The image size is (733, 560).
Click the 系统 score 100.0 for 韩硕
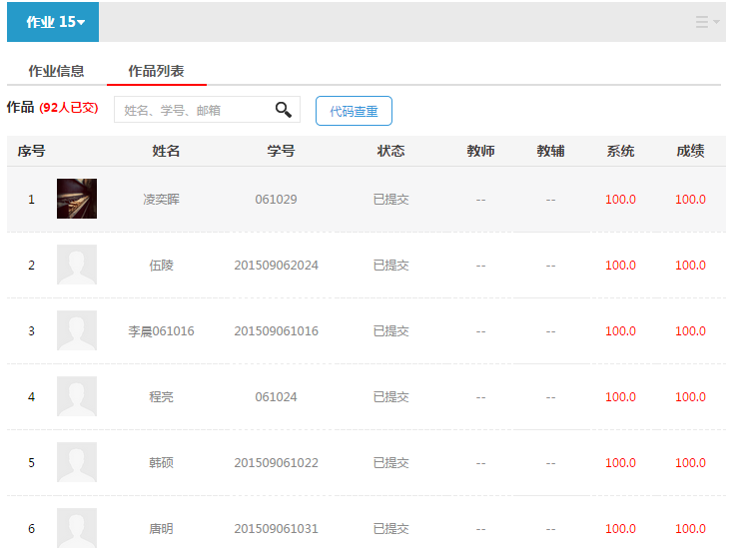click(x=620, y=463)
